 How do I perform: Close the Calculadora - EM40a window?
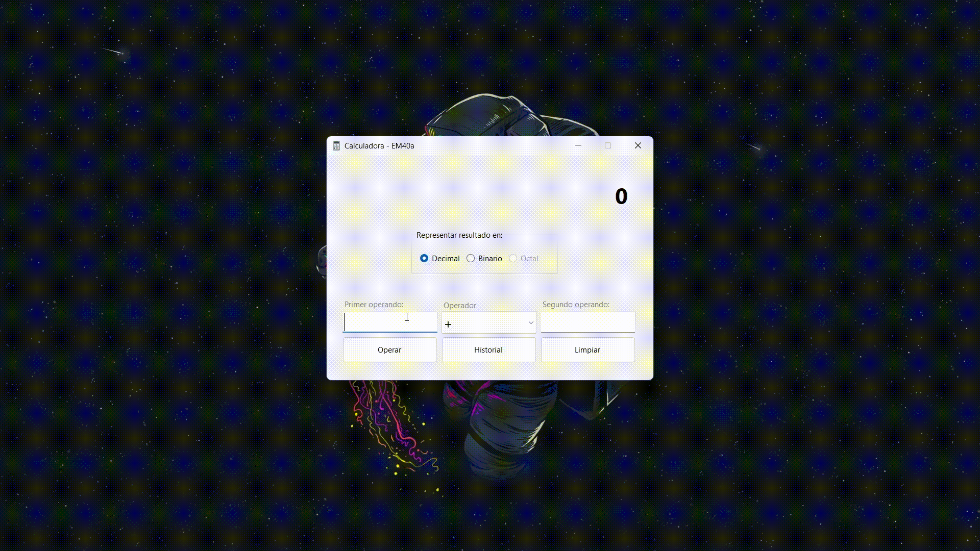click(x=638, y=145)
